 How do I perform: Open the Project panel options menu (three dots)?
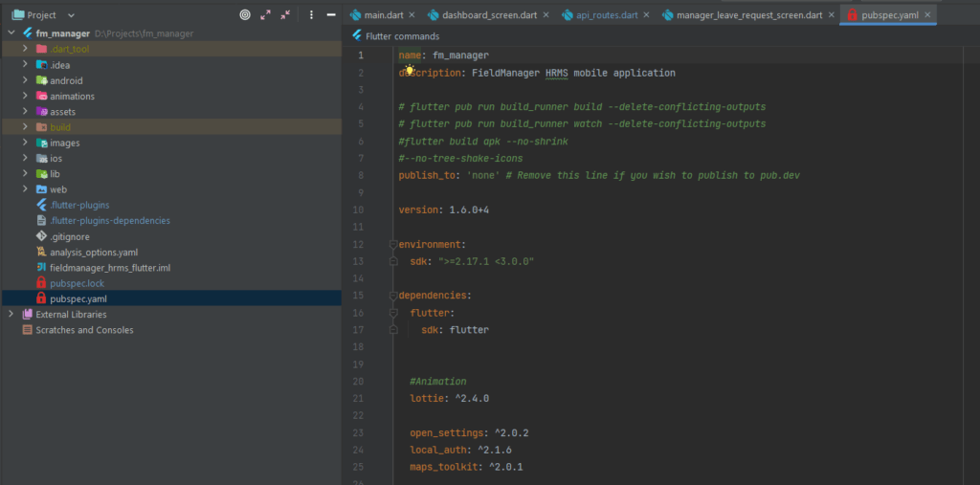click(311, 15)
